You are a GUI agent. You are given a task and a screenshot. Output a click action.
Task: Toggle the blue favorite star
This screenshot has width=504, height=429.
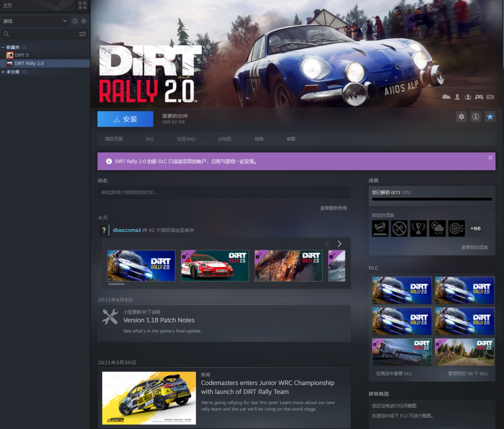click(x=490, y=117)
